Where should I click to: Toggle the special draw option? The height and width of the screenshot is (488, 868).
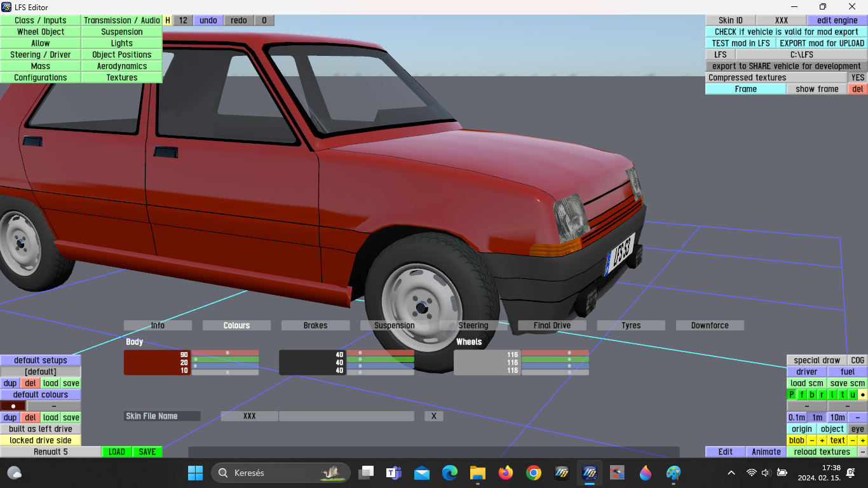coord(817,360)
